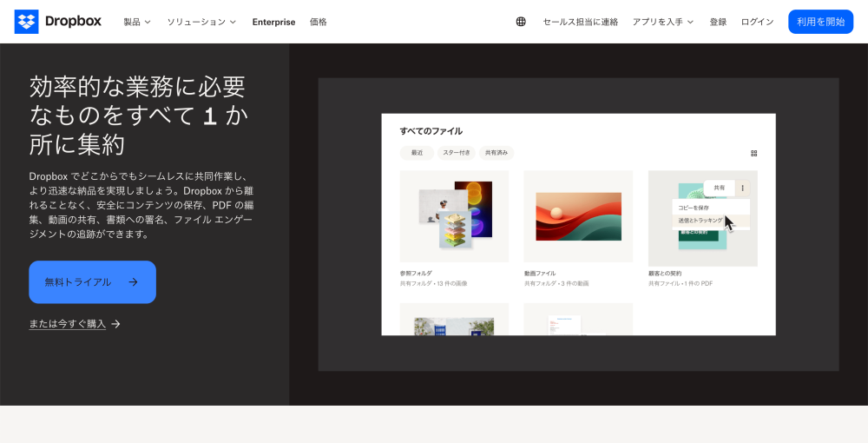Select the 最近 filter chip
Viewport: 868px width, 443px height.
[x=417, y=153]
